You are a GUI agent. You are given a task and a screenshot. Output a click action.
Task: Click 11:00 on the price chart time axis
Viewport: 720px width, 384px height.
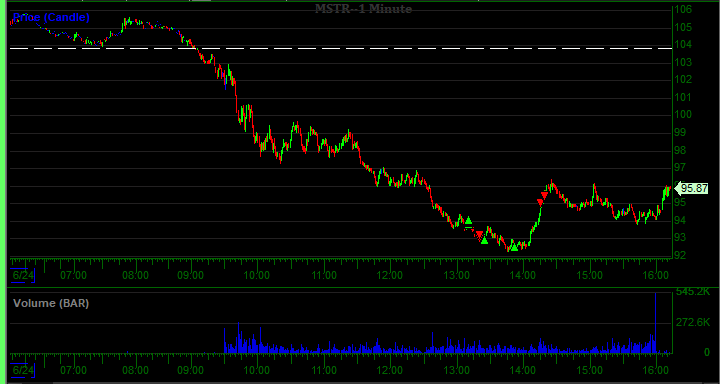click(324, 276)
